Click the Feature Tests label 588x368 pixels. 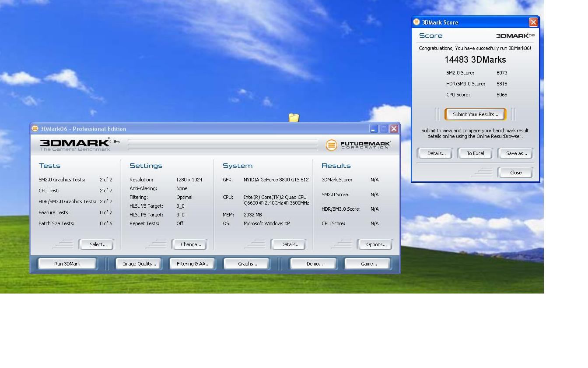coord(54,212)
